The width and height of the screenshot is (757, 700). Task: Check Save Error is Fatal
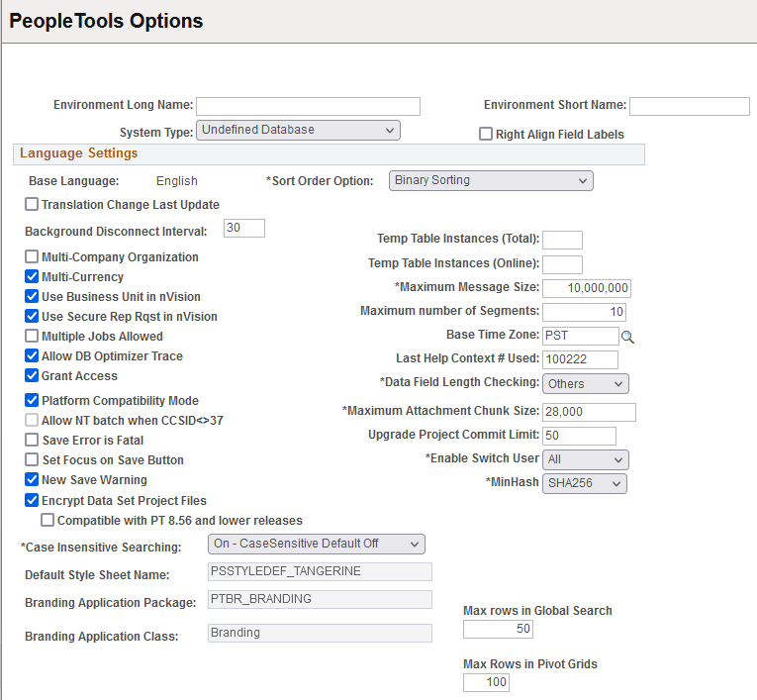click(x=32, y=440)
